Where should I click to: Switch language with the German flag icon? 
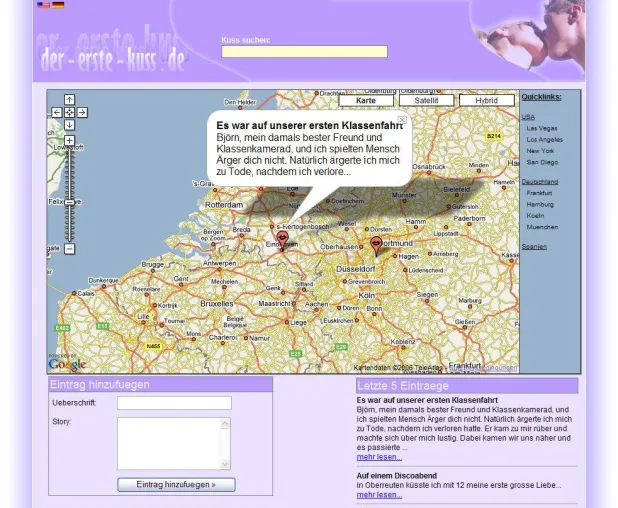click(x=58, y=5)
